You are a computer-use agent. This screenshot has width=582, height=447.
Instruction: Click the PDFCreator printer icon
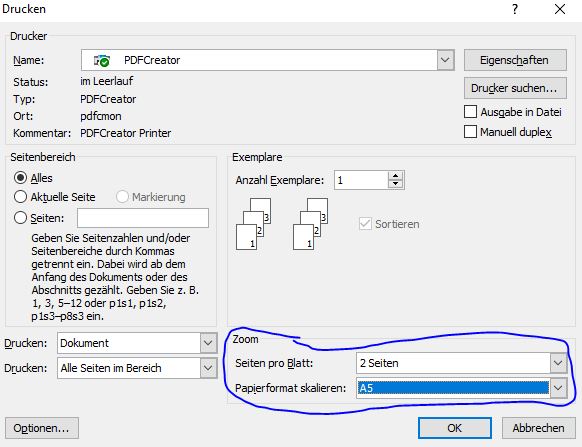[x=101, y=61]
